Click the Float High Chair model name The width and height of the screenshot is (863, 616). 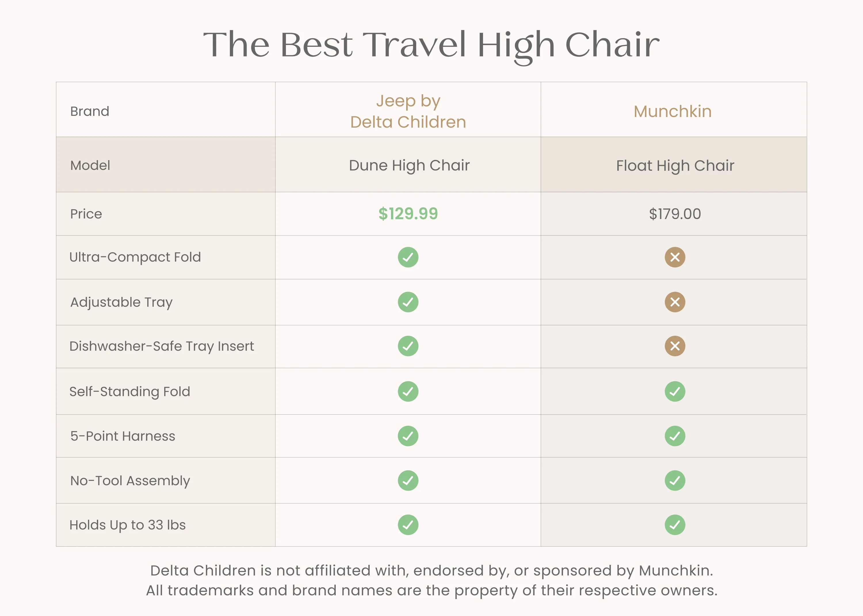tap(675, 166)
